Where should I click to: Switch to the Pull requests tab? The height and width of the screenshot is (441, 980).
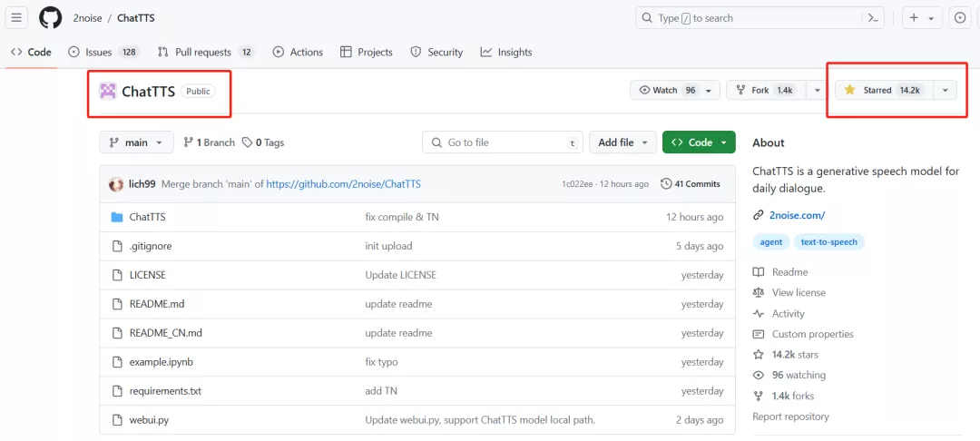(x=206, y=53)
